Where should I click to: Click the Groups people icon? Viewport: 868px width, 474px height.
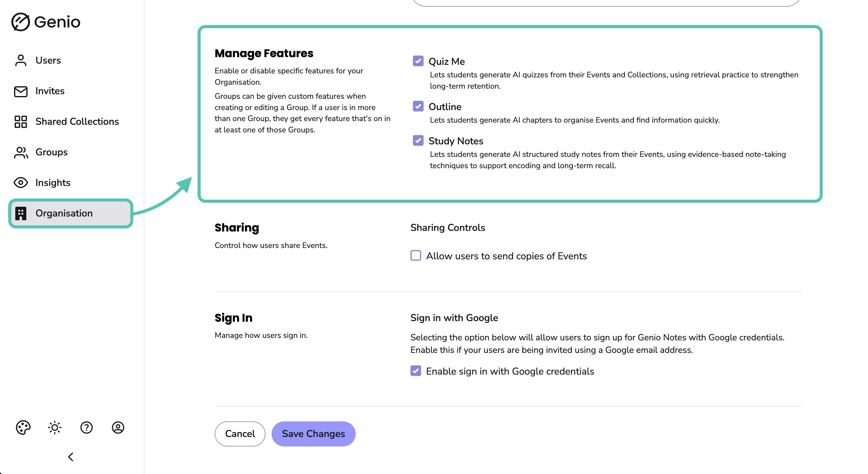click(x=21, y=152)
